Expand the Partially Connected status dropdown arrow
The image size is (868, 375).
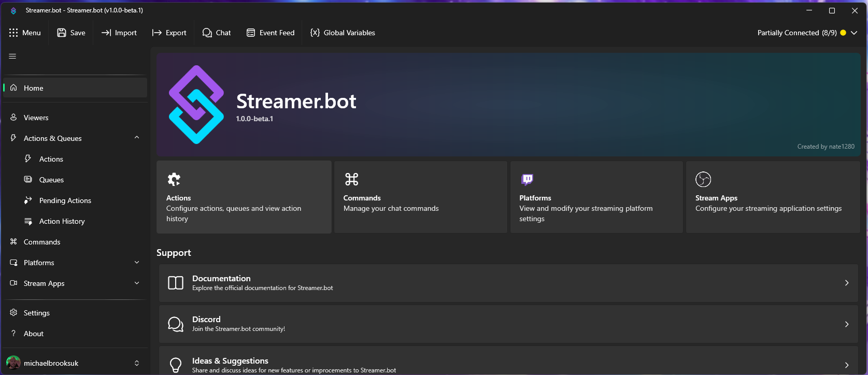[x=854, y=33]
